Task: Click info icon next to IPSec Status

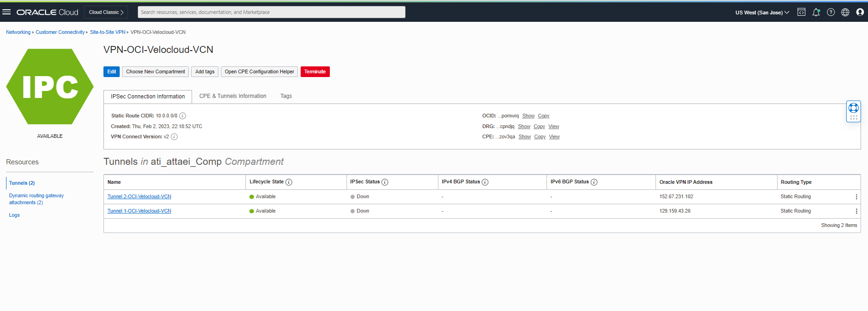Action: (x=385, y=182)
